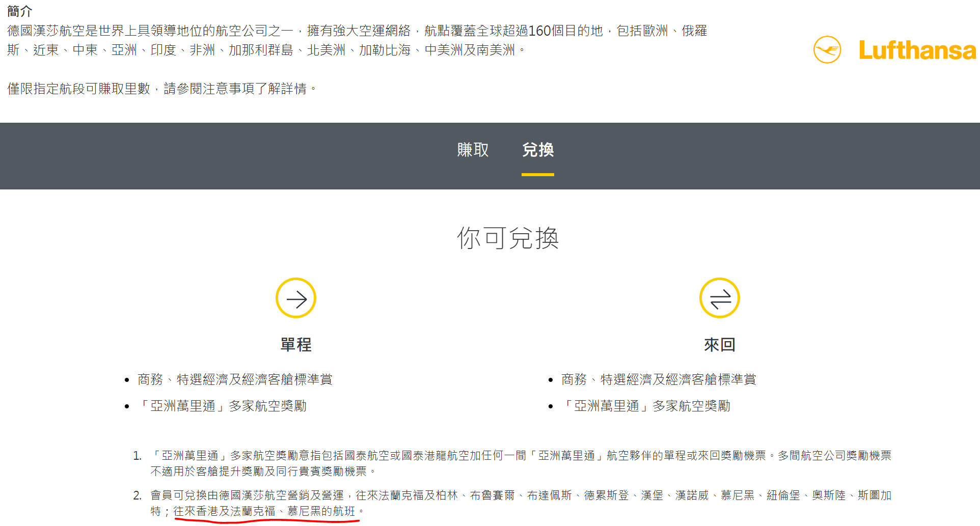Click the 你可兌換 title
This screenshot has width=980, height=526.
point(508,238)
